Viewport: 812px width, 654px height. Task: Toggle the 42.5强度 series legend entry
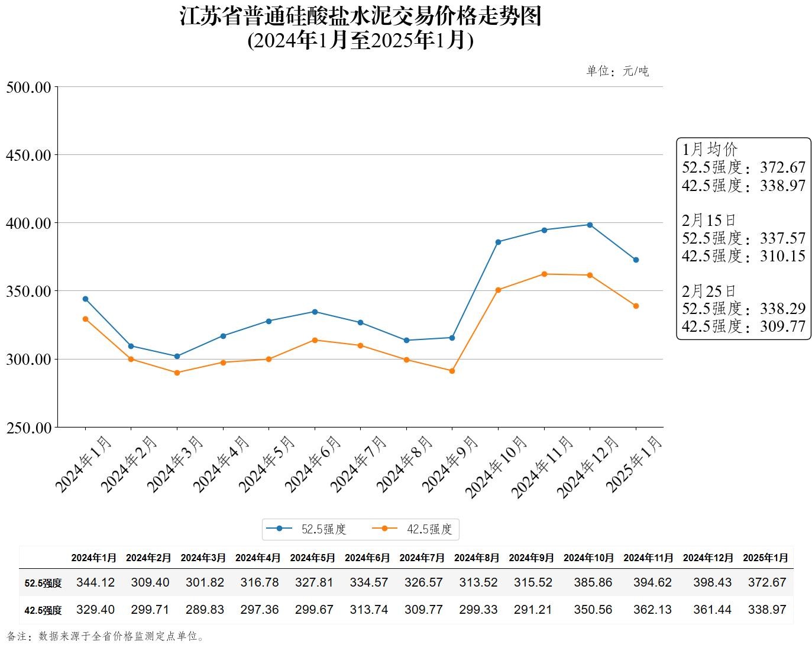pyautogui.click(x=429, y=529)
